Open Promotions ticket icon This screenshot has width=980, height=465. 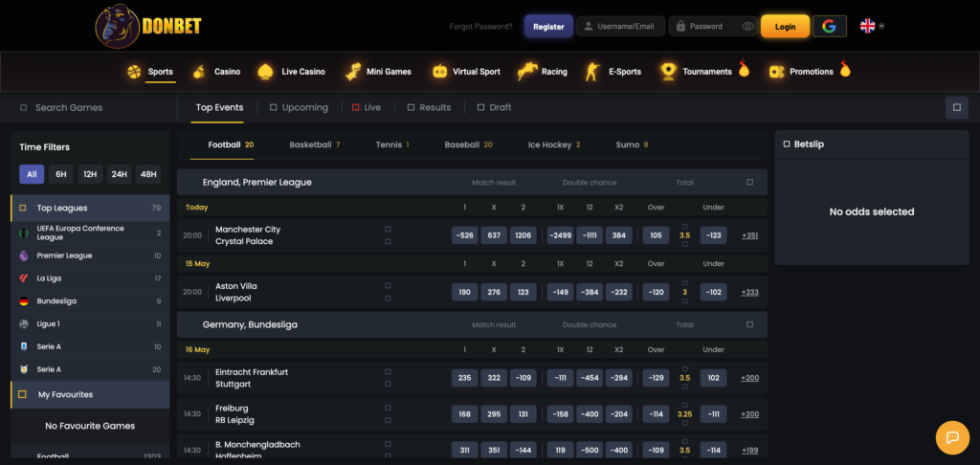tap(777, 72)
